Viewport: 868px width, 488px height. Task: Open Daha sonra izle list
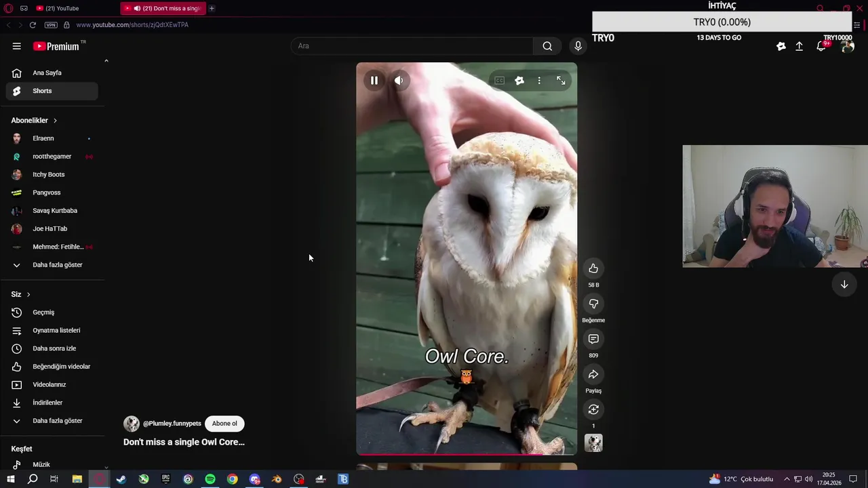[x=52, y=348]
